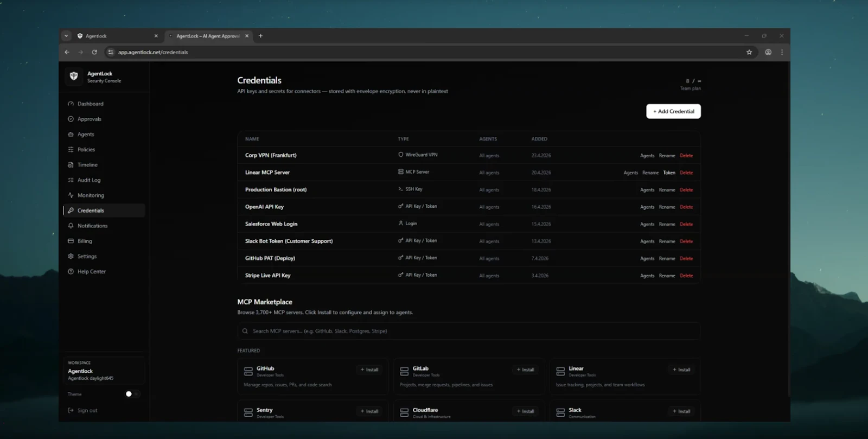Viewport: 868px width, 439px height.
Task: Install the Sentry MCP server
Action: (x=369, y=411)
